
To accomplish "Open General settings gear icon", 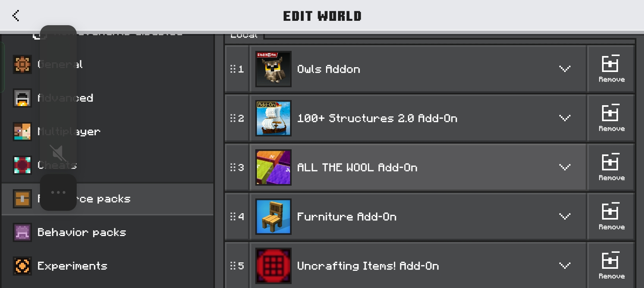I will 22,64.
